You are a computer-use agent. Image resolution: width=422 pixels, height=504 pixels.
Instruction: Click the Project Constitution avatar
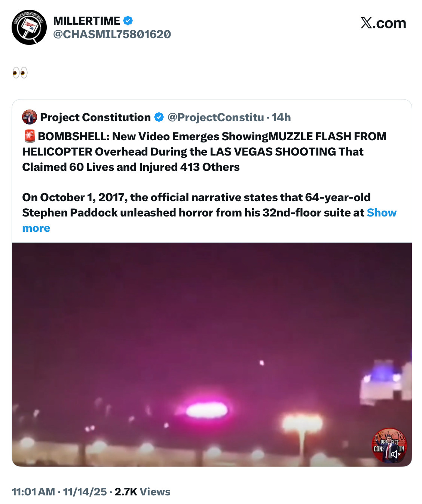click(30, 117)
